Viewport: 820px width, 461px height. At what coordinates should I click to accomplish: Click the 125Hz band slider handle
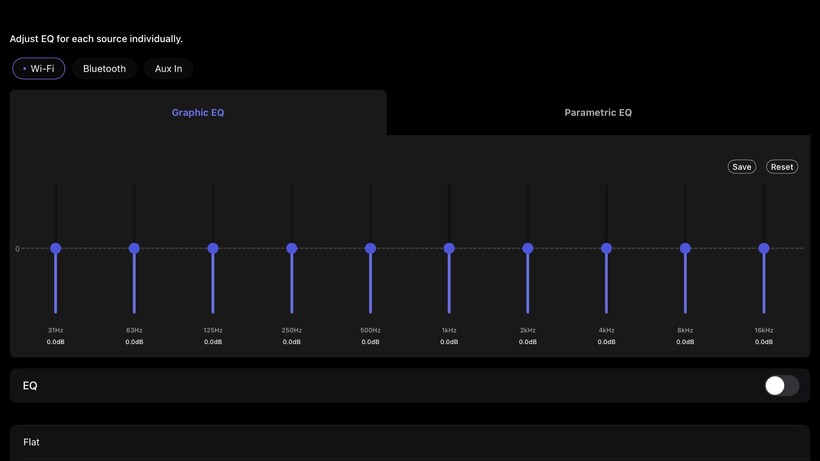[213, 248]
